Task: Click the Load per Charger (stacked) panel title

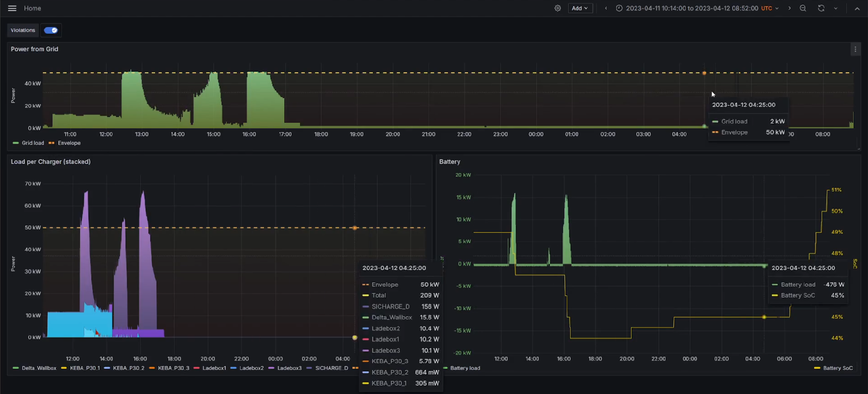Action: pyautogui.click(x=51, y=162)
